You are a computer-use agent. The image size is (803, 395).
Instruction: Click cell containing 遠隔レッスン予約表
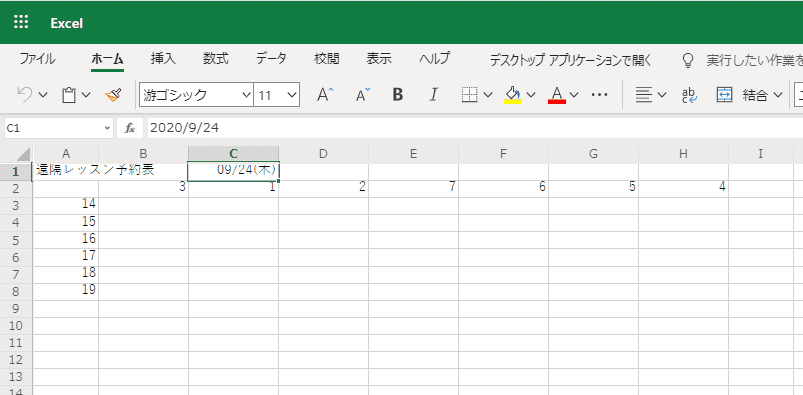tap(66, 171)
